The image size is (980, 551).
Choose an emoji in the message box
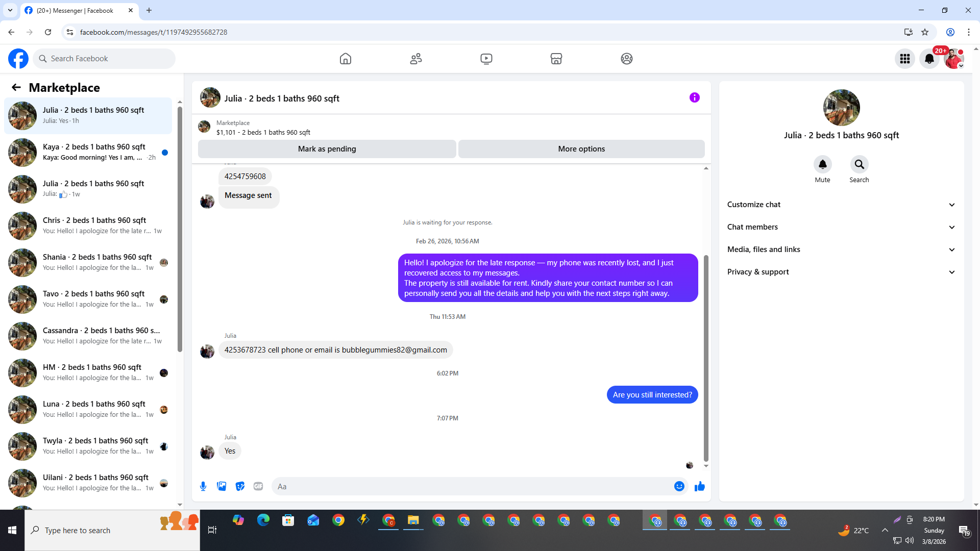click(679, 486)
